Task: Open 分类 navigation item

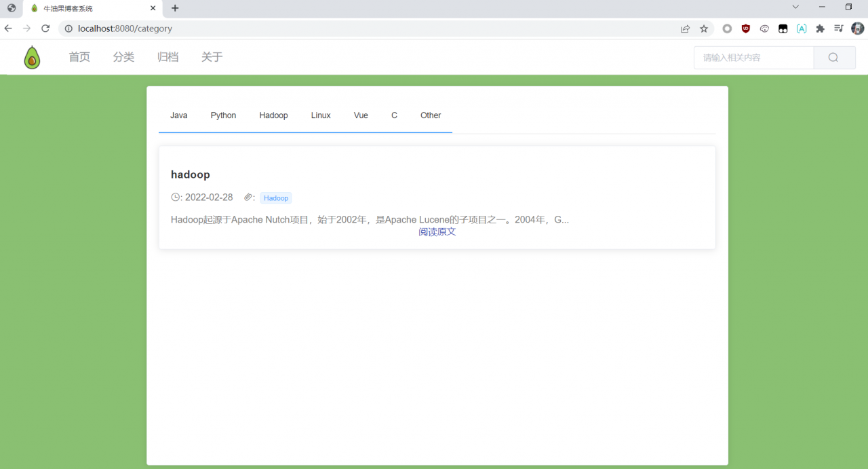Action: [123, 57]
